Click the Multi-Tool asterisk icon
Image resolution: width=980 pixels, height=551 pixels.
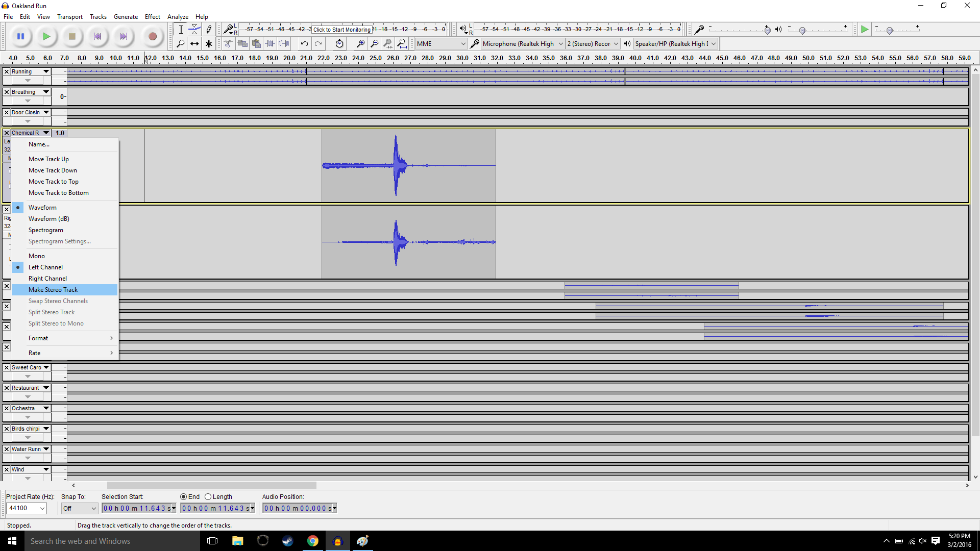pyautogui.click(x=209, y=43)
